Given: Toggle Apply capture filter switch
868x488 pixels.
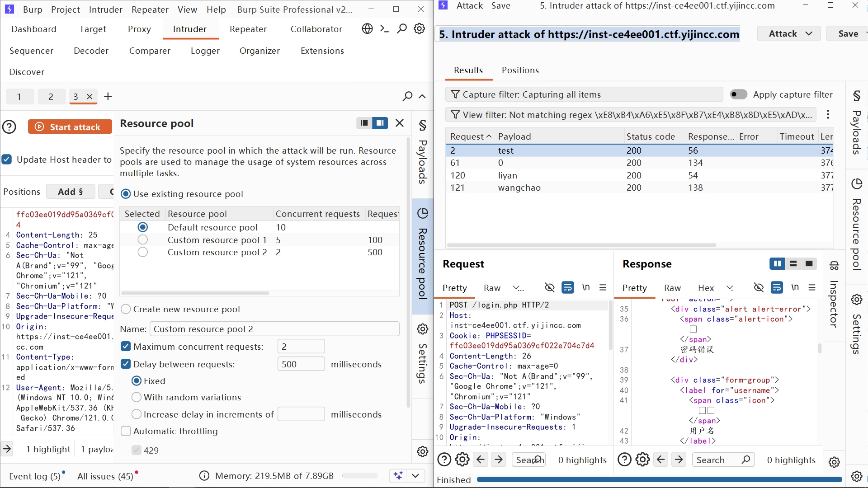Looking at the screenshot, I should 739,94.
